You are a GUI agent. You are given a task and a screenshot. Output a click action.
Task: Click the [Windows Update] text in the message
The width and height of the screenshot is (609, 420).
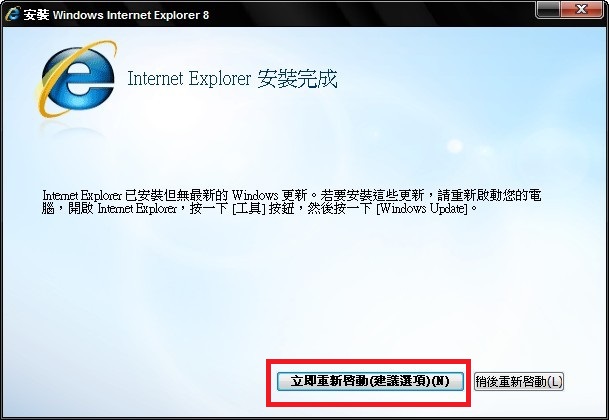coord(423,209)
